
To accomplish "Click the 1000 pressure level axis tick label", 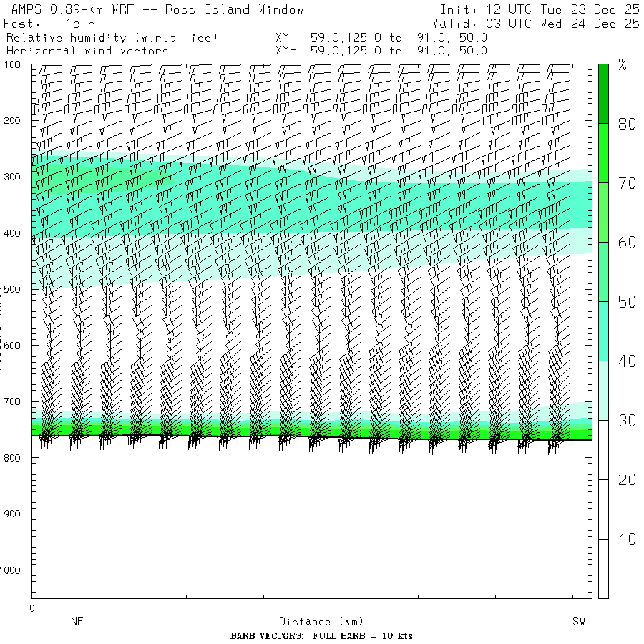I will pyautogui.click(x=14, y=570).
